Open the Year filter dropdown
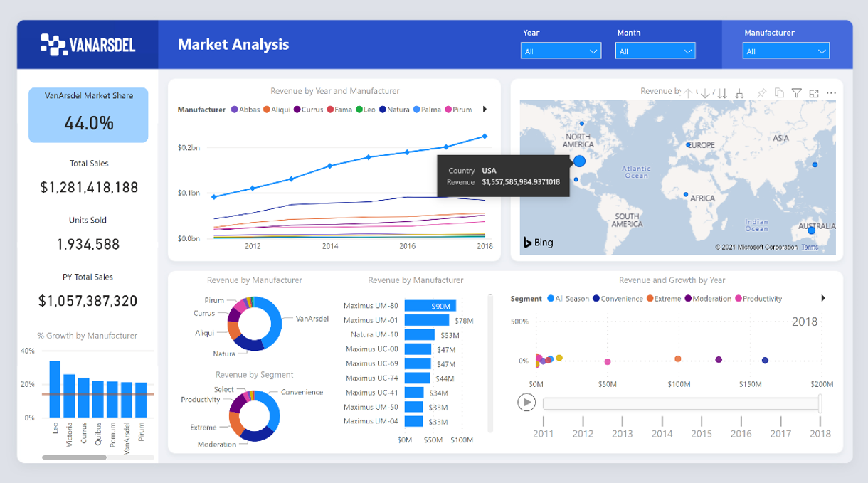 coord(561,51)
